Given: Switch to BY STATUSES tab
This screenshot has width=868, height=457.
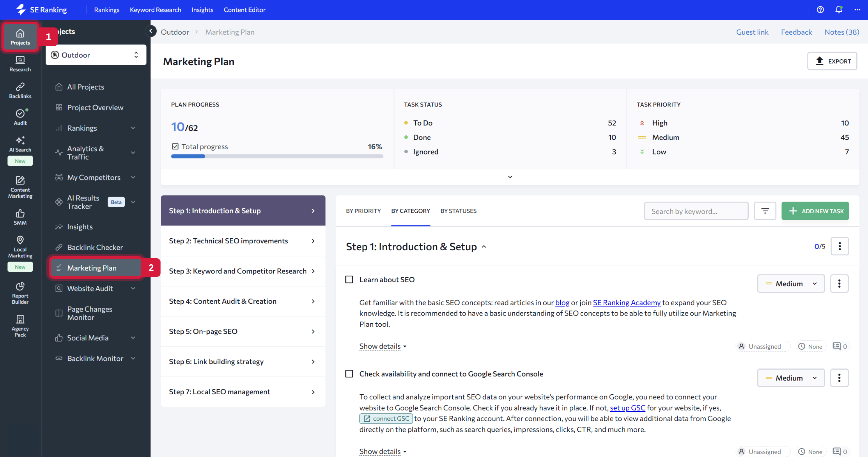Looking at the screenshot, I should coord(458,211).
